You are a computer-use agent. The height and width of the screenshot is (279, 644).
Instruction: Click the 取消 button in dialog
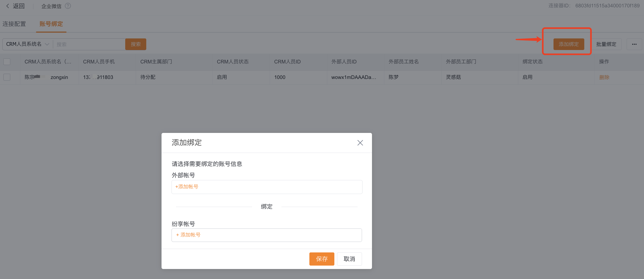(349, 259)
